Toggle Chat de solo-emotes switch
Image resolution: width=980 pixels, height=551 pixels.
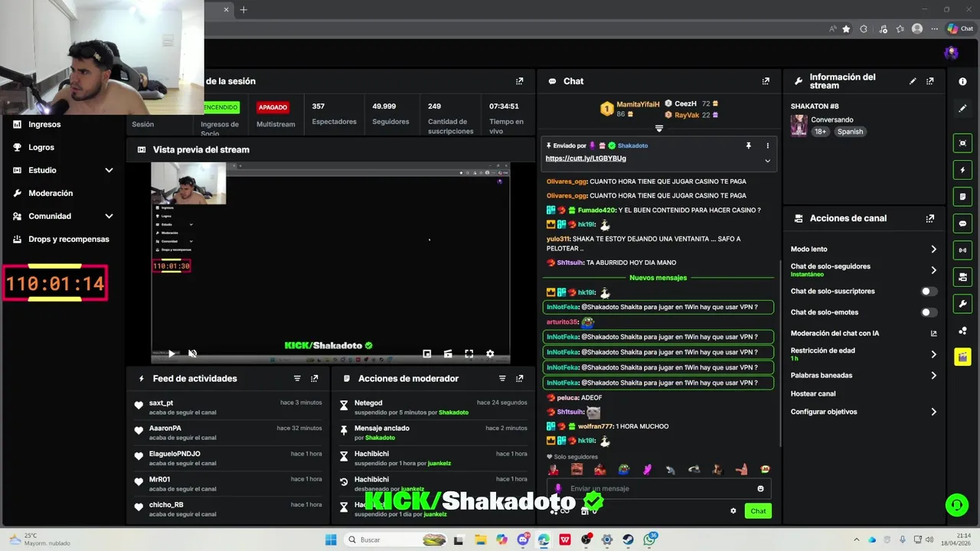point(928,312)
